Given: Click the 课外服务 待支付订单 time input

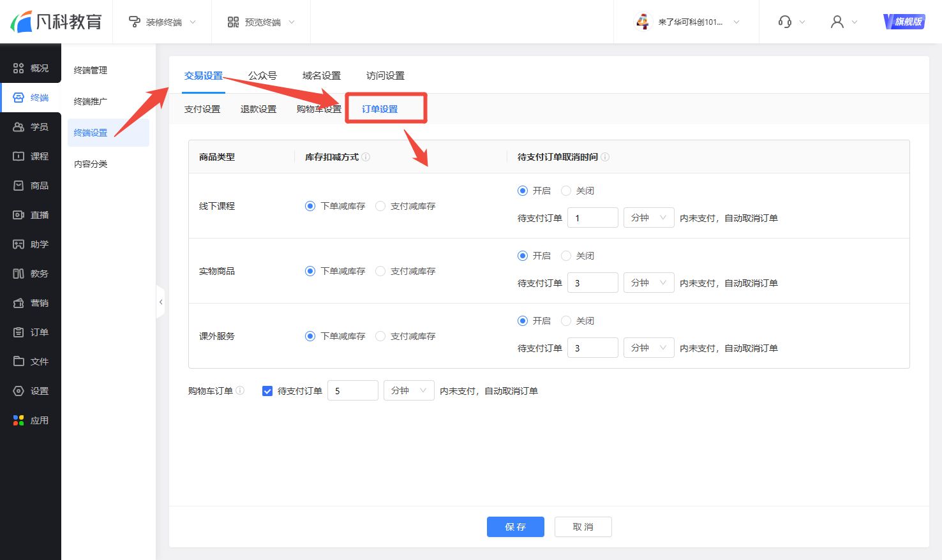Looking at the screenshot, I should pos(592,348).
